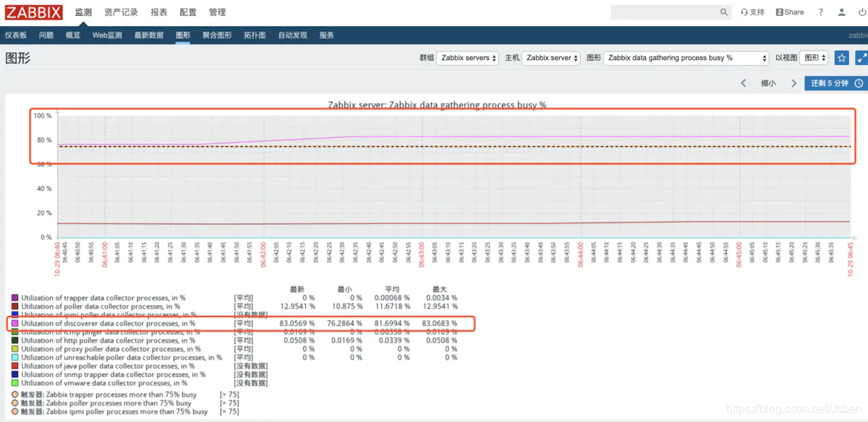Click the 缩小 zoom out button
The image size is (868, 422).
pos(768,83)
